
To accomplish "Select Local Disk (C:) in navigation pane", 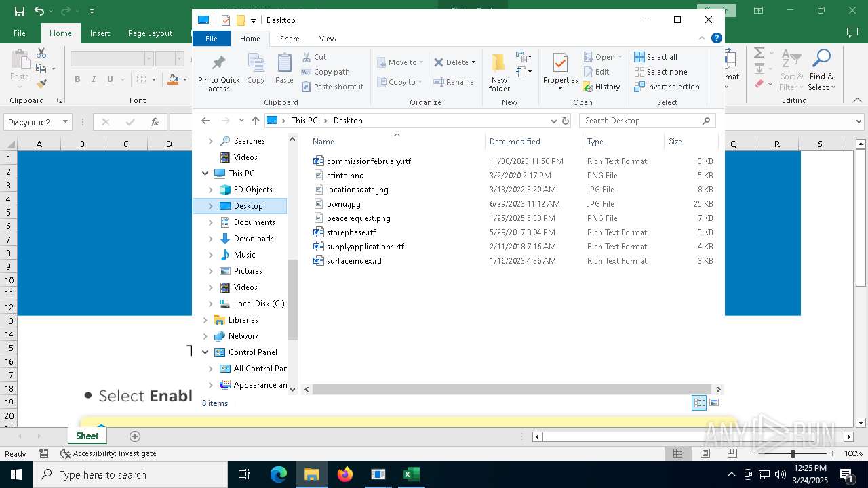I will [258, 304].
